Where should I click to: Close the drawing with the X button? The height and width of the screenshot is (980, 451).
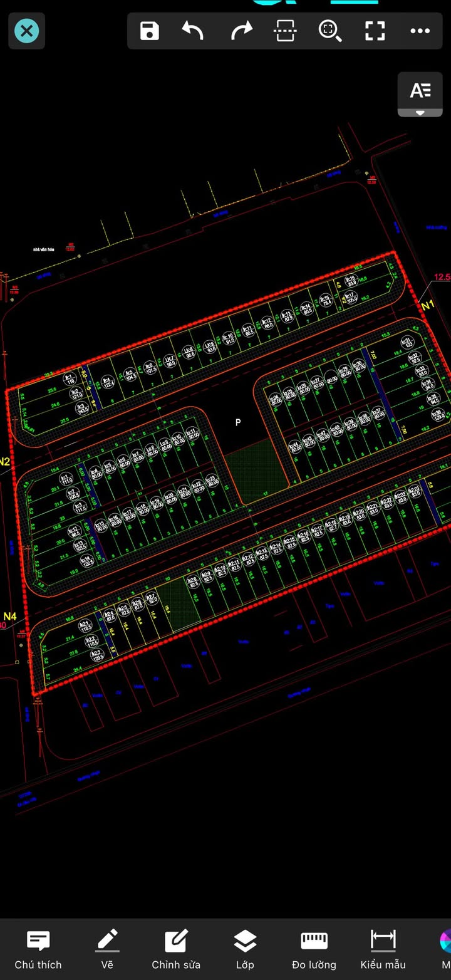point(26,31)
